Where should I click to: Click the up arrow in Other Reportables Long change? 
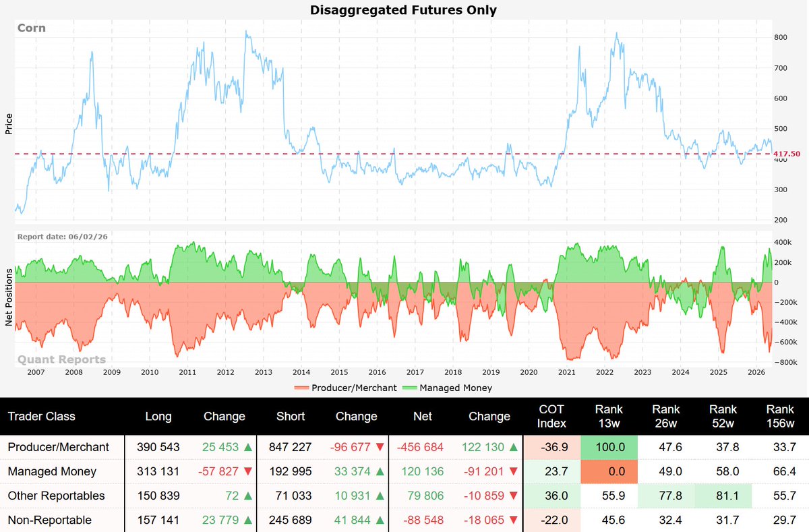pos(248,496)
